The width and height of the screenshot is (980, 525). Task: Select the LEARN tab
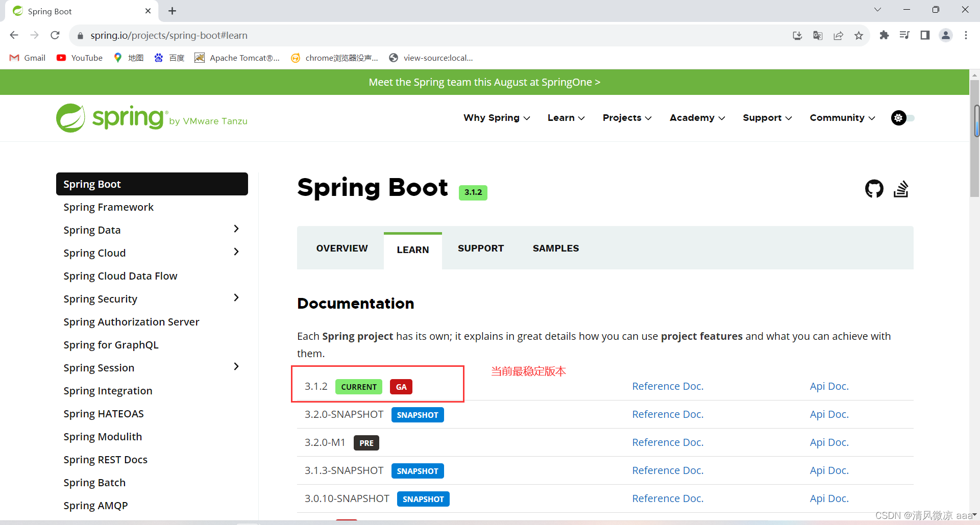coord(413,250)
